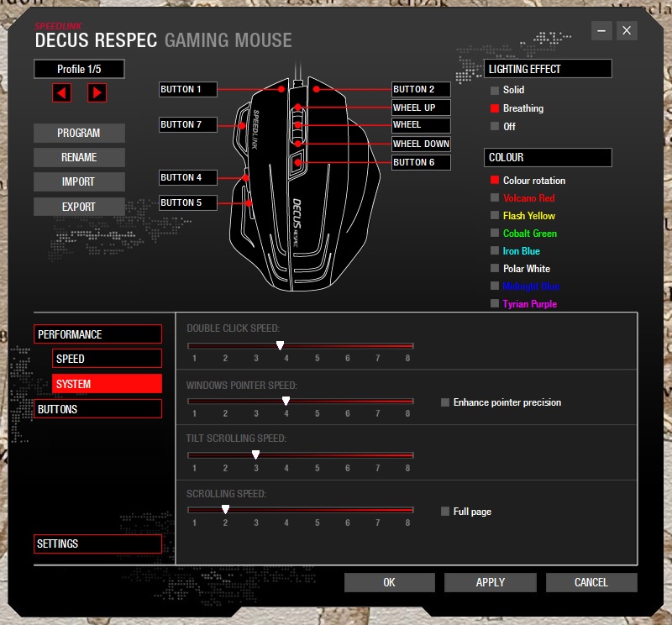The width and height of the screenshot is (672, 625).
Task: Open the WHEEL DOWN assignment
Action: pos(421,144)
